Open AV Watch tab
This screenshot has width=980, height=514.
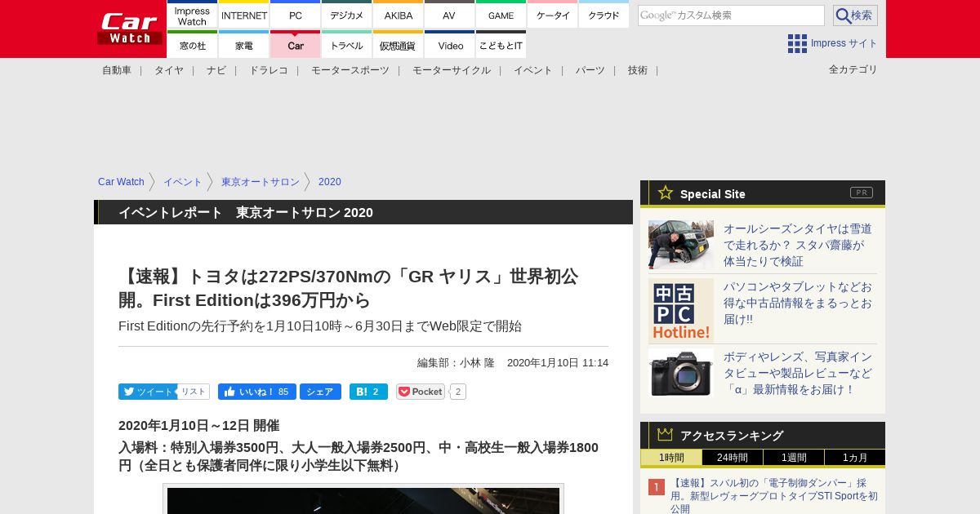449,15
